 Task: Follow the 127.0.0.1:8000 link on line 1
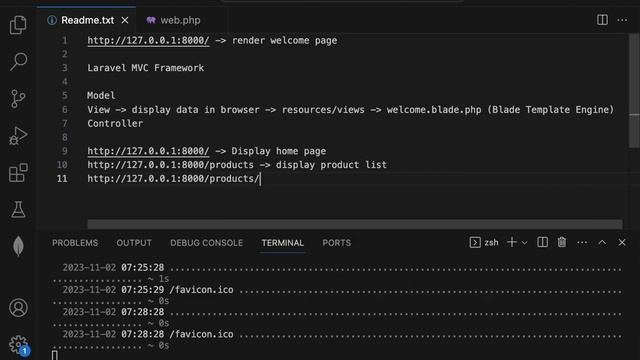(148, 40)
